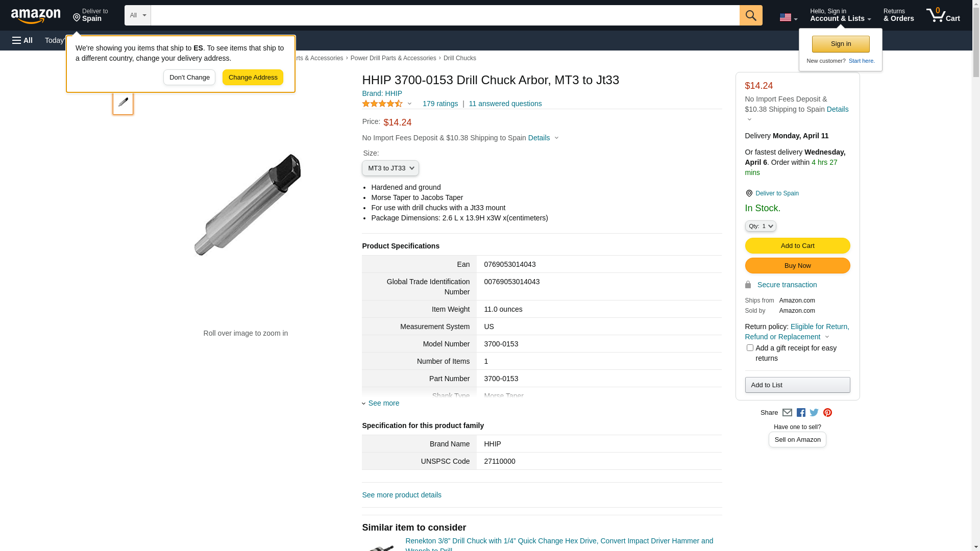Image resolution: width=980 pixels, height=551 pixels.
Task: Share product on Pinterest
Action: click(827, 413)
